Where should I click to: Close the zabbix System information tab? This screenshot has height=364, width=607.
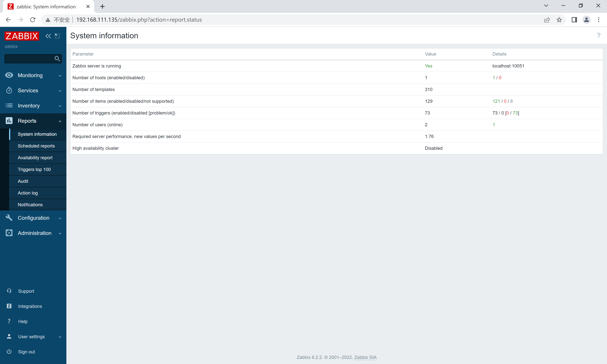[x=88, y=7]
